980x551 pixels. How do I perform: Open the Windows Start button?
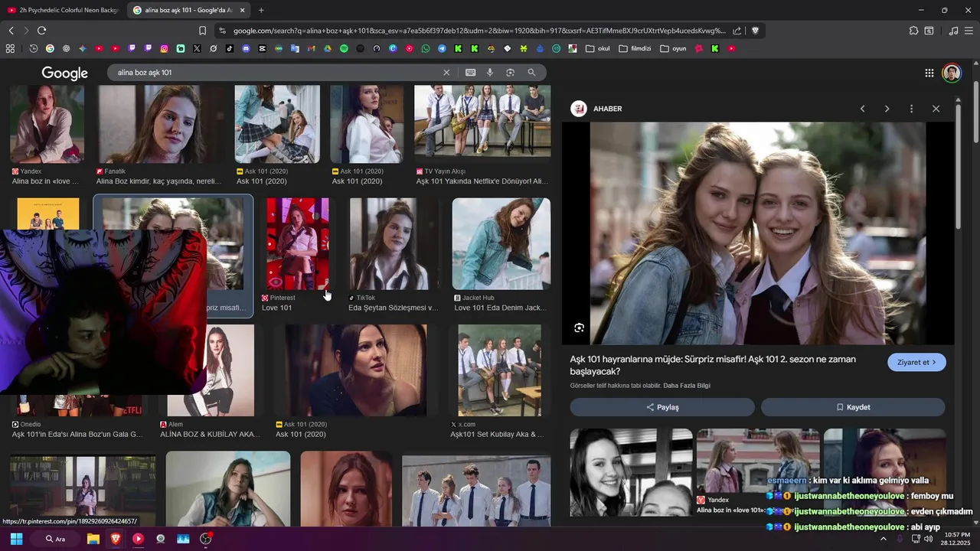coord(16,539)
